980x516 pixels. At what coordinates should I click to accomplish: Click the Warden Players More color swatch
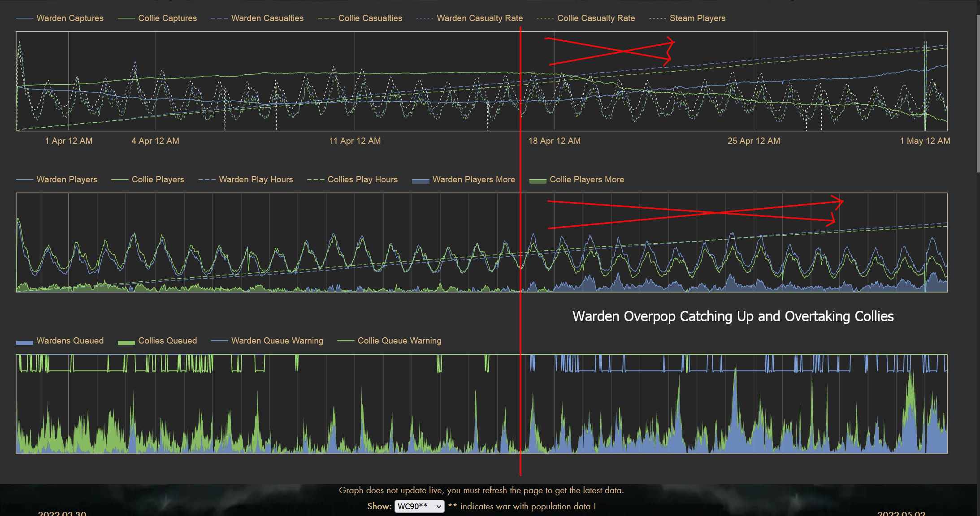click(x=421, y=181)
